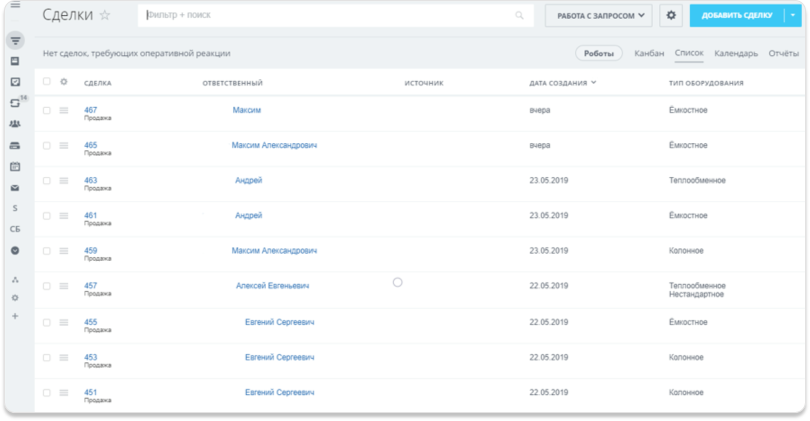Sort by Дата создания column header

click(562, 82)
